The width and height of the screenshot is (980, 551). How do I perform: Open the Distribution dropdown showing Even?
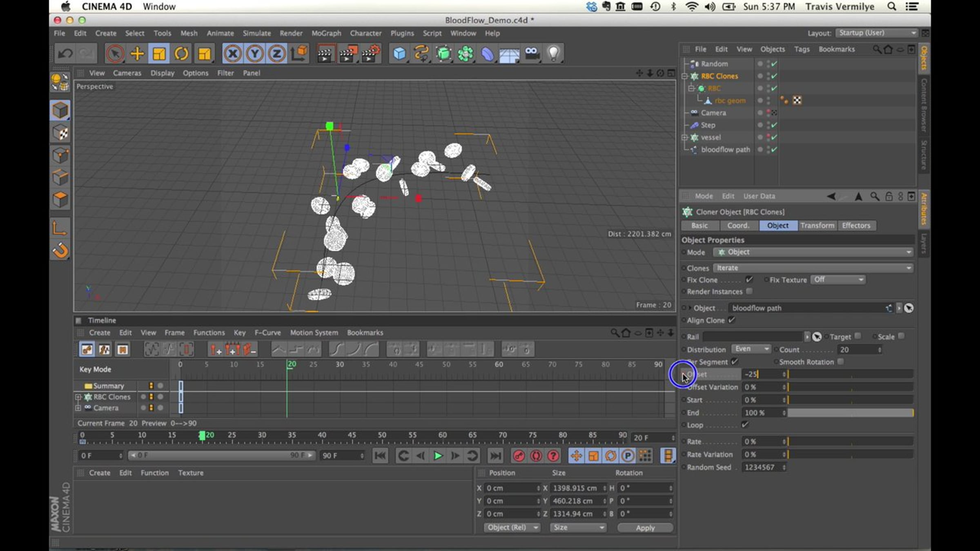coord(751,349)
